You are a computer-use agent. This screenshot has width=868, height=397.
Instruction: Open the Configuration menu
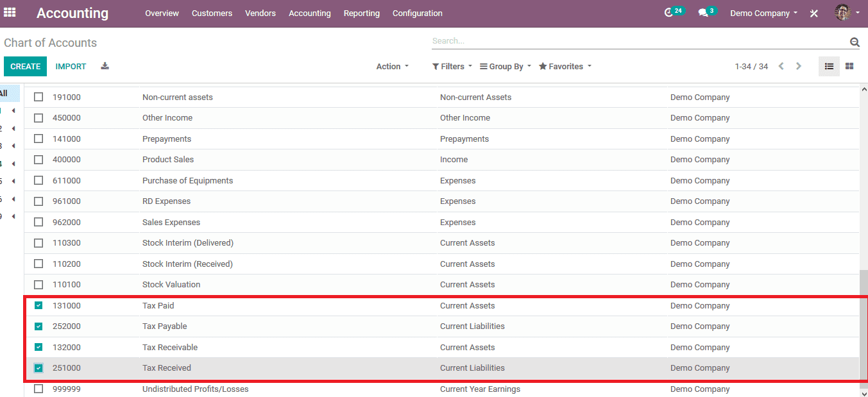pyautogui.click(x=418, y=13)
